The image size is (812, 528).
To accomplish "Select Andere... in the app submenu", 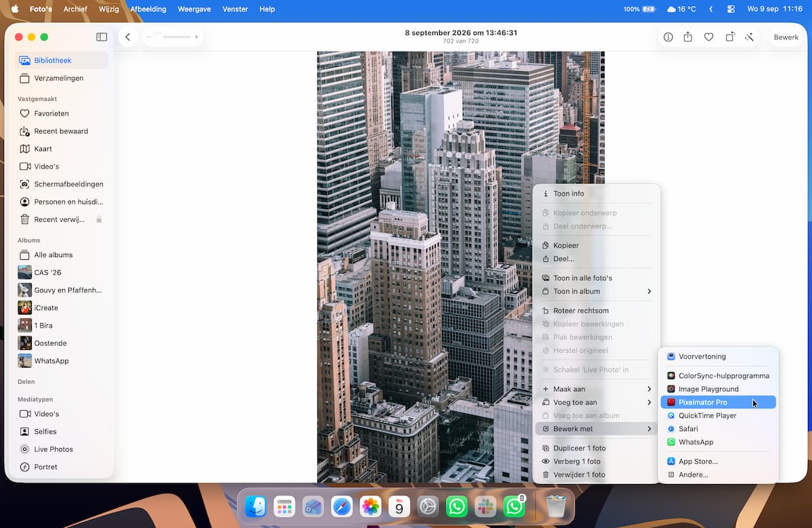I will click(x=718, y=475).
